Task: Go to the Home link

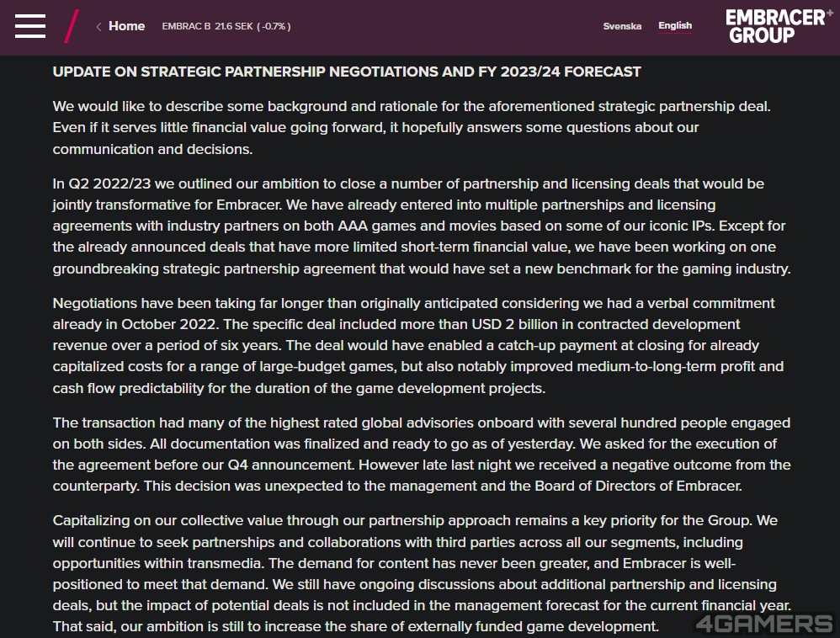Action: point(126,26)
